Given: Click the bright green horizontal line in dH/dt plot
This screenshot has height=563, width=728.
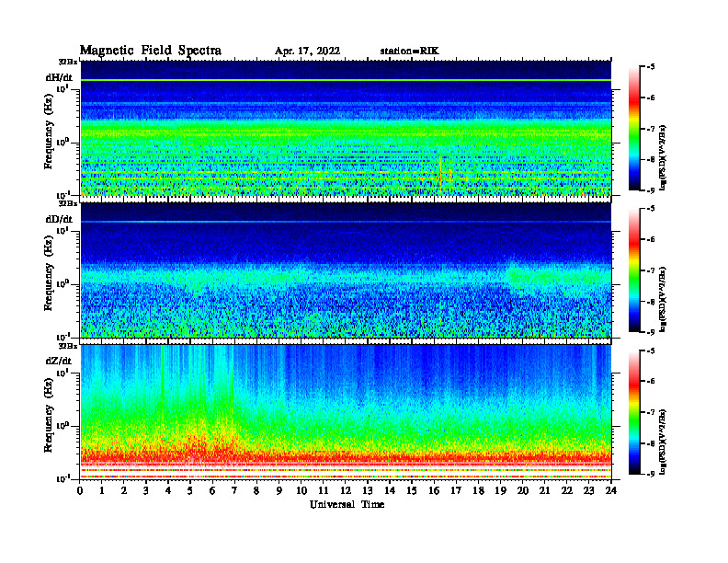Looking at the screenshot, I should [346, 80].
